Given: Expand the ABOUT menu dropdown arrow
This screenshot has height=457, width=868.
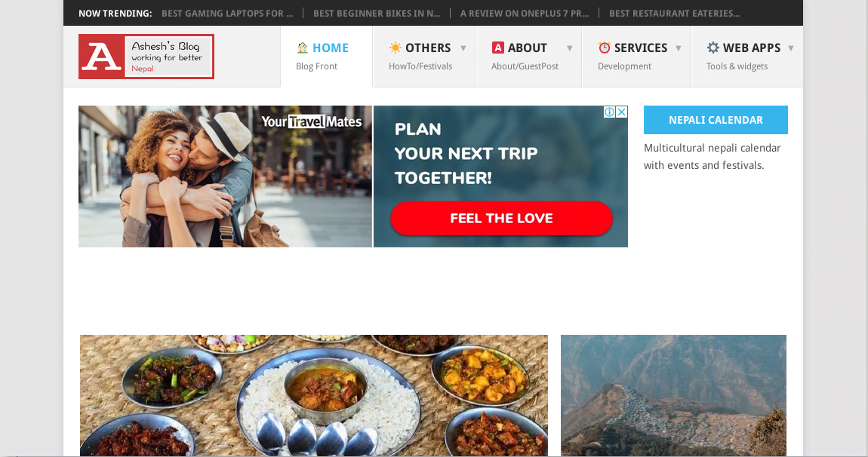Looking at the screenshot, I should (x=570, y=48).
